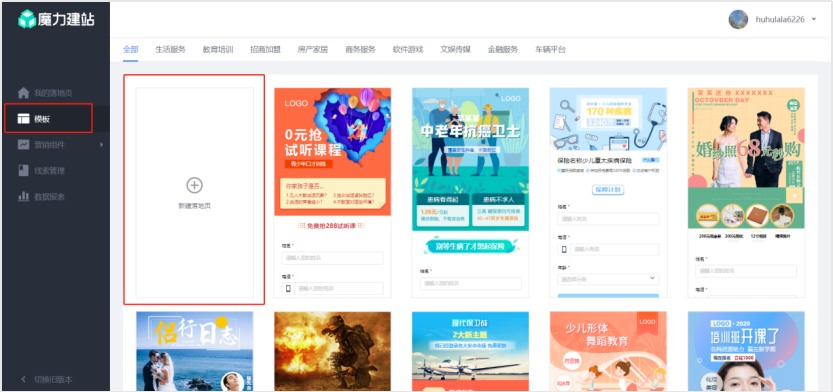Click 新建落地页 blank page card

(x=194, y=192)
